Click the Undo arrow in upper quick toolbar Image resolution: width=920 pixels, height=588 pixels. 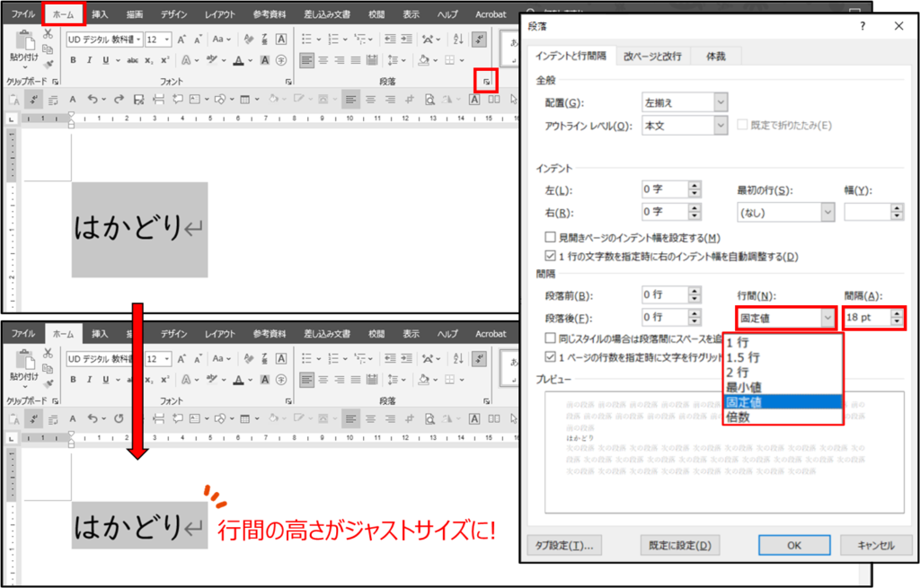pos(93,99)
